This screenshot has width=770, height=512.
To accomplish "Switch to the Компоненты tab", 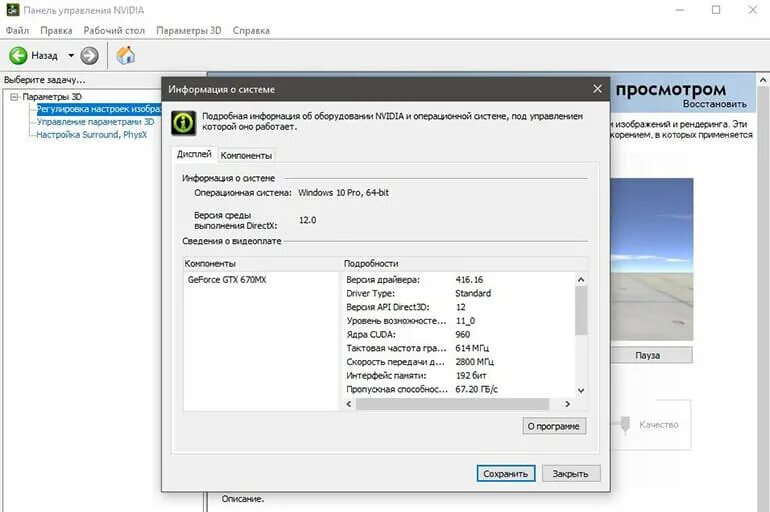I will pos(246,156).
